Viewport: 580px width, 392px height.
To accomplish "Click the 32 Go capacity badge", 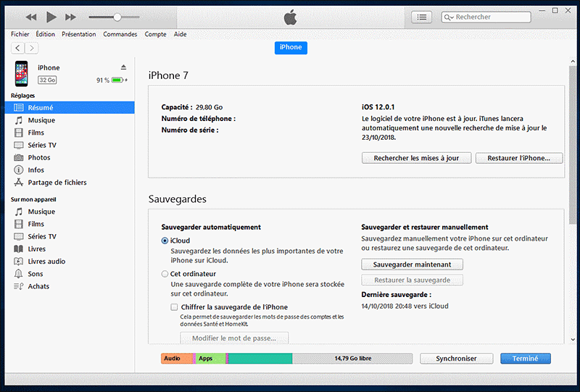I will point(47,80).
